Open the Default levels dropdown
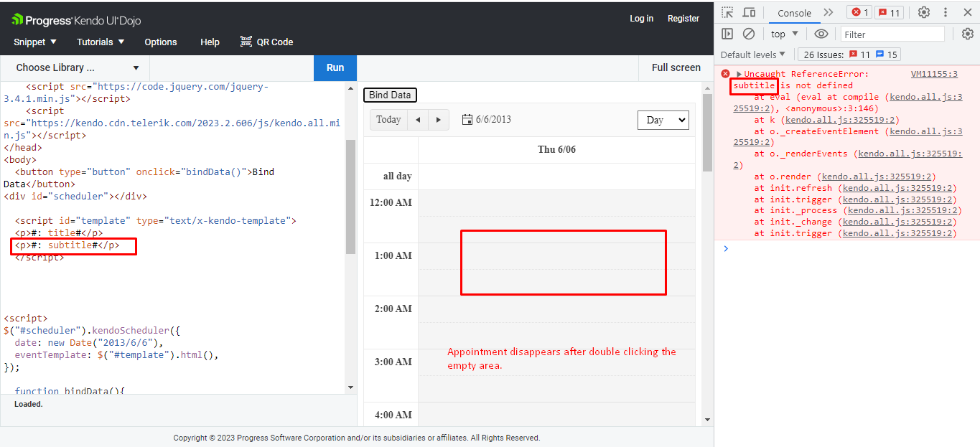This screenshot has height=447, width=980. pyautogui.click(x=753, y=54)
